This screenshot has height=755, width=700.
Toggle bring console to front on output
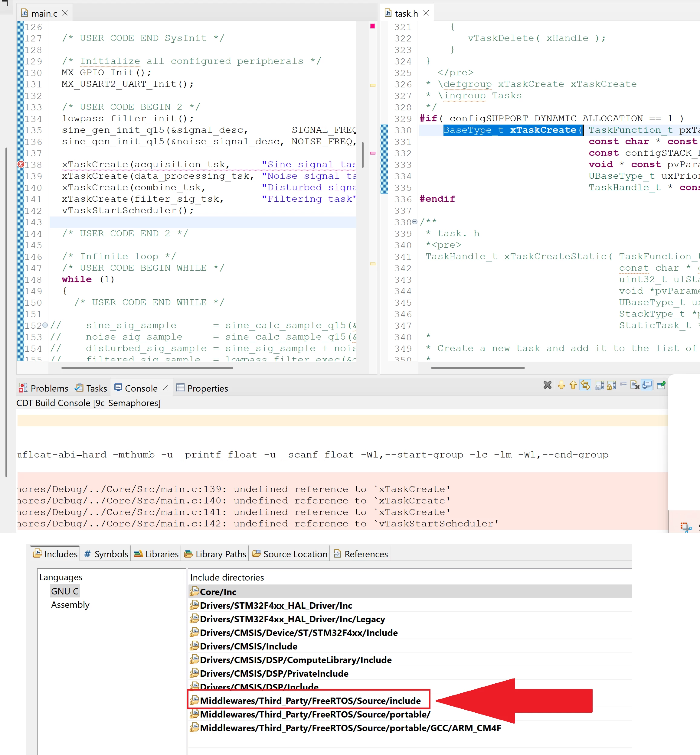[647, 385]
